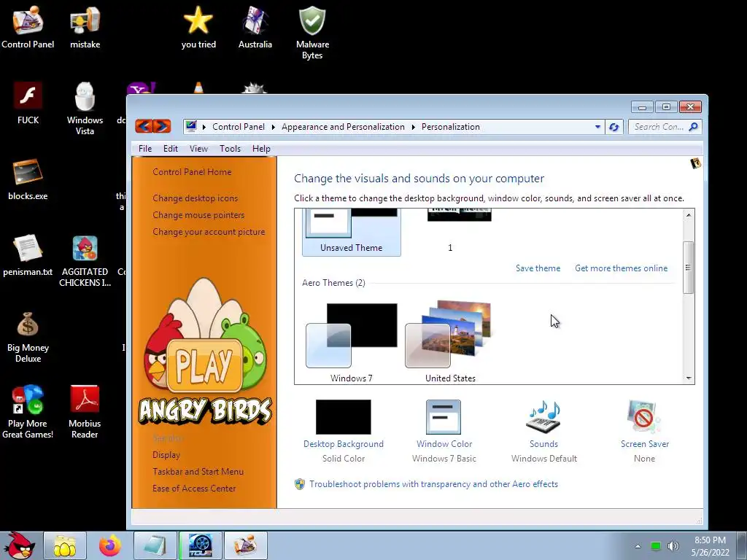
Task: Click the Window Color icon
Action: coord(444,417)
